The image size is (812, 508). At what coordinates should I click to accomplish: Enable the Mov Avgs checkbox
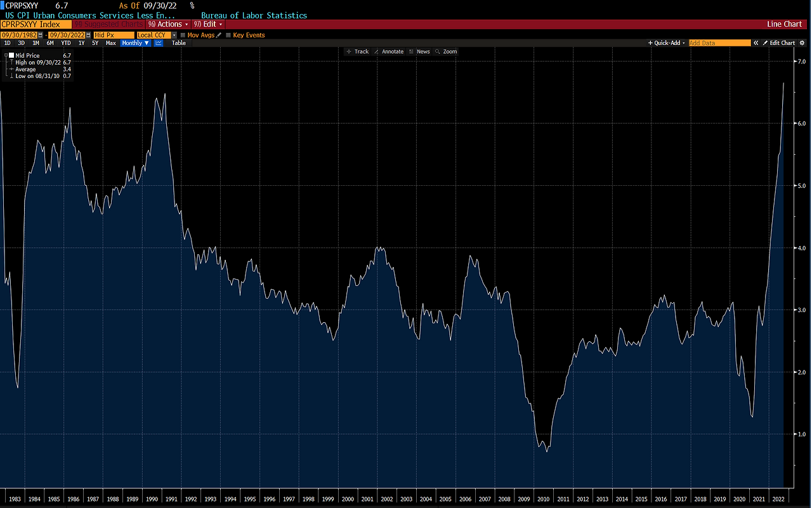point(183,35)
